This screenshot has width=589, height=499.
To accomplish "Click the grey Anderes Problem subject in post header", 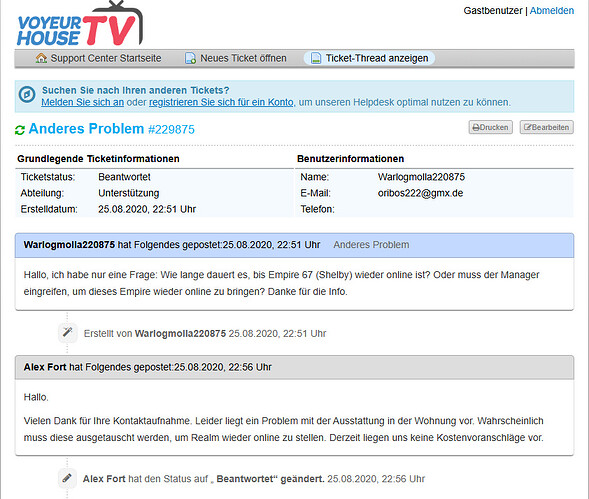I will (x=371, y=245).
